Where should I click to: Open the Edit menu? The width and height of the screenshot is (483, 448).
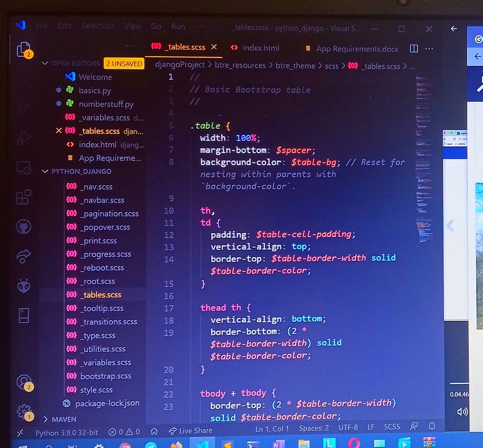[x=64, y=26]
